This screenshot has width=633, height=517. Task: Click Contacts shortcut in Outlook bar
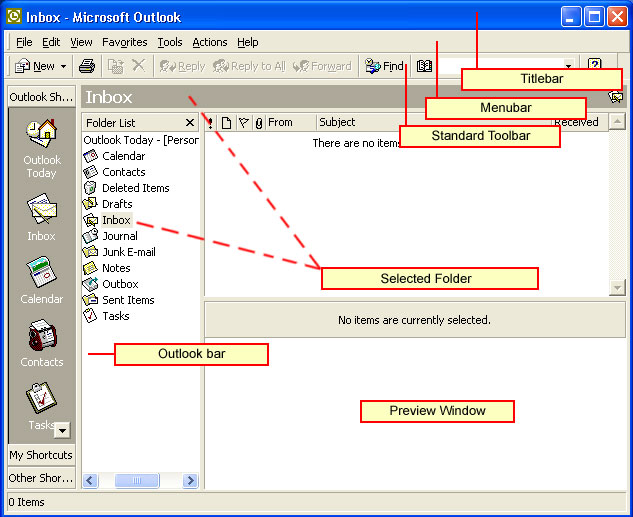click(x=42, y=343)
